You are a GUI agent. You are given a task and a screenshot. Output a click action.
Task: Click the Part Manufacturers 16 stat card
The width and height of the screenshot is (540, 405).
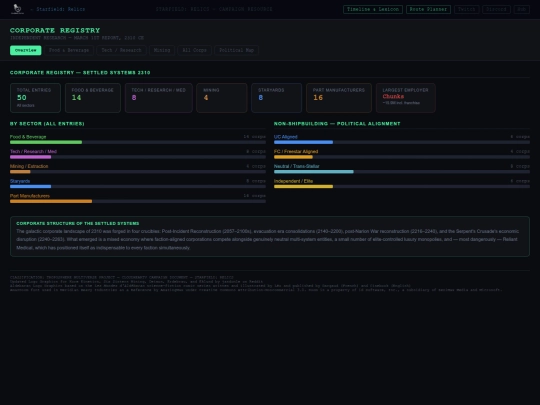coord(339,98)
